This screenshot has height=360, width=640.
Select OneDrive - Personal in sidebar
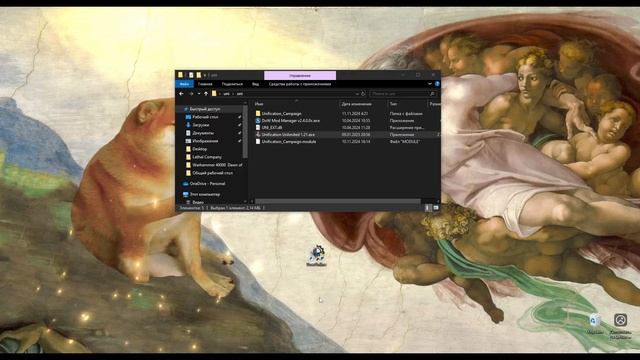click(x=207, y=184)
